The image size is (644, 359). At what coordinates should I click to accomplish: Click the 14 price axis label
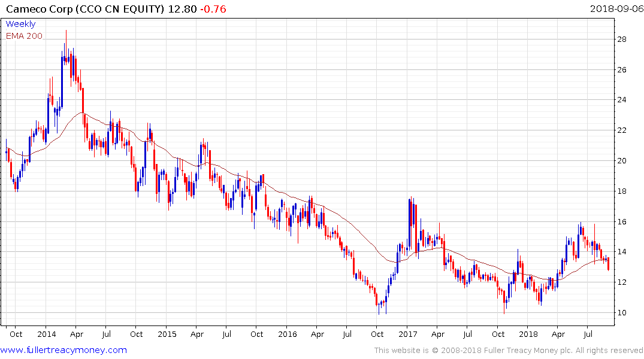coord(622,252)
